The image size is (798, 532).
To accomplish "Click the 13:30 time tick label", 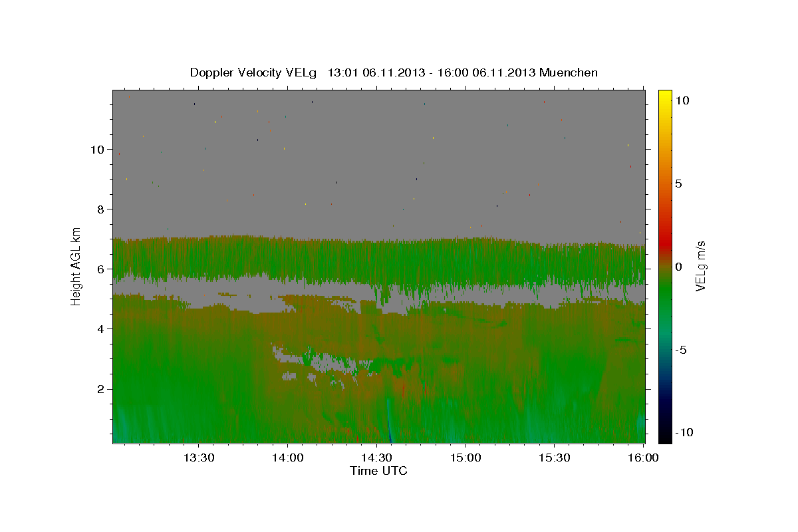I will [x=198, y=458].
